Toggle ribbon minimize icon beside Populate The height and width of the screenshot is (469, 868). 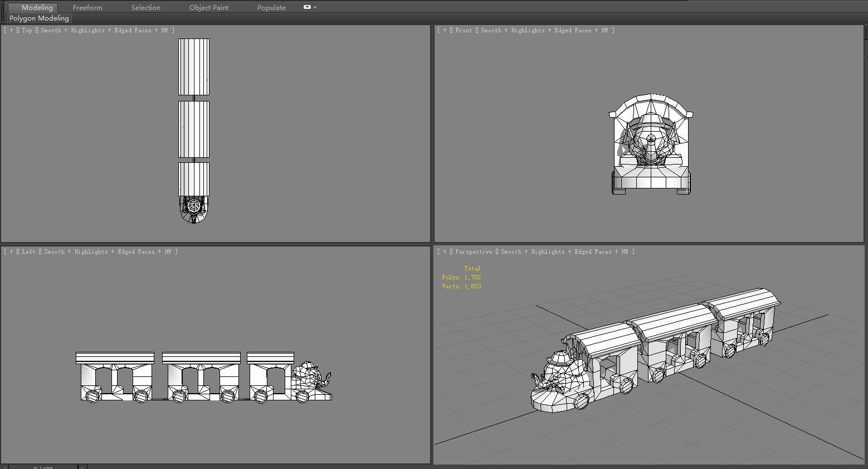click(x=307, y=7)
